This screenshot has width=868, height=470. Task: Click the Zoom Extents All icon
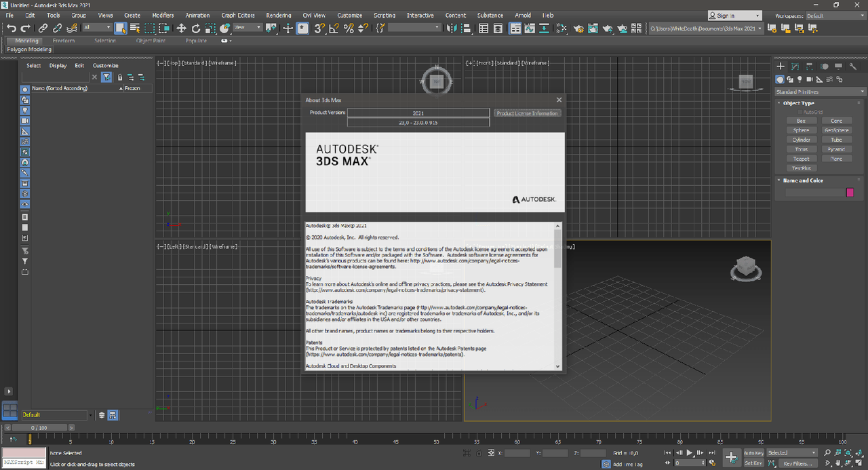pos(859,452)
